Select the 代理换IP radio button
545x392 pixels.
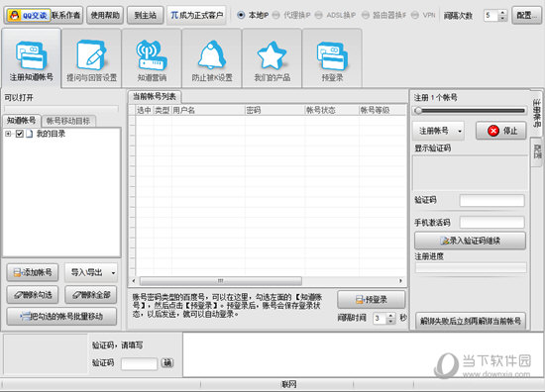click(x=276, y=15)
